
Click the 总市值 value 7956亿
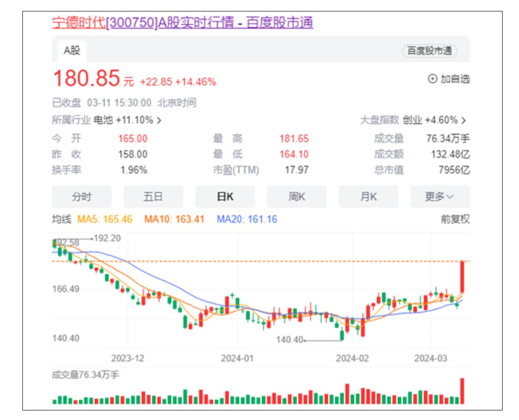[454, 170]
